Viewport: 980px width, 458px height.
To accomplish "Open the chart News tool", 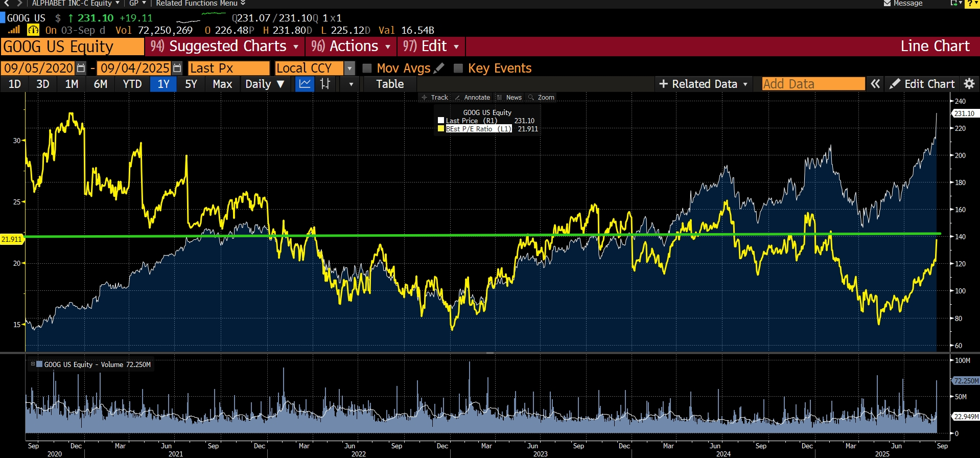I will pyautogui.click(x=509, y=97).
